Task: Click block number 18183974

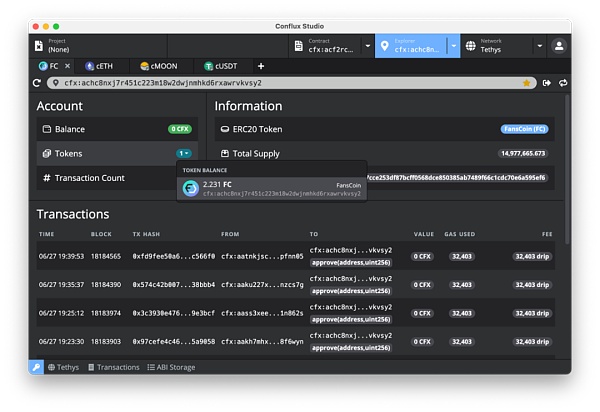Action: pyautogui.click(x=106, y=313)
